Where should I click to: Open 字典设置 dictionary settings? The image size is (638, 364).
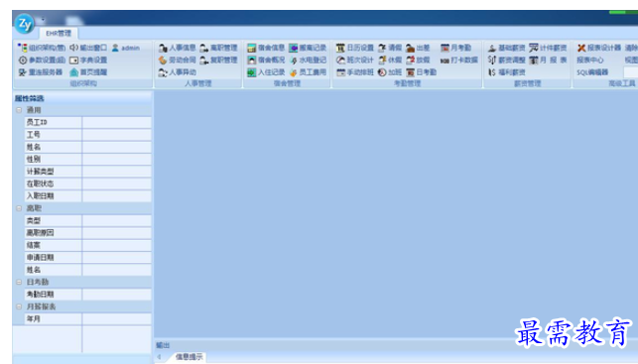pos(88,61)
